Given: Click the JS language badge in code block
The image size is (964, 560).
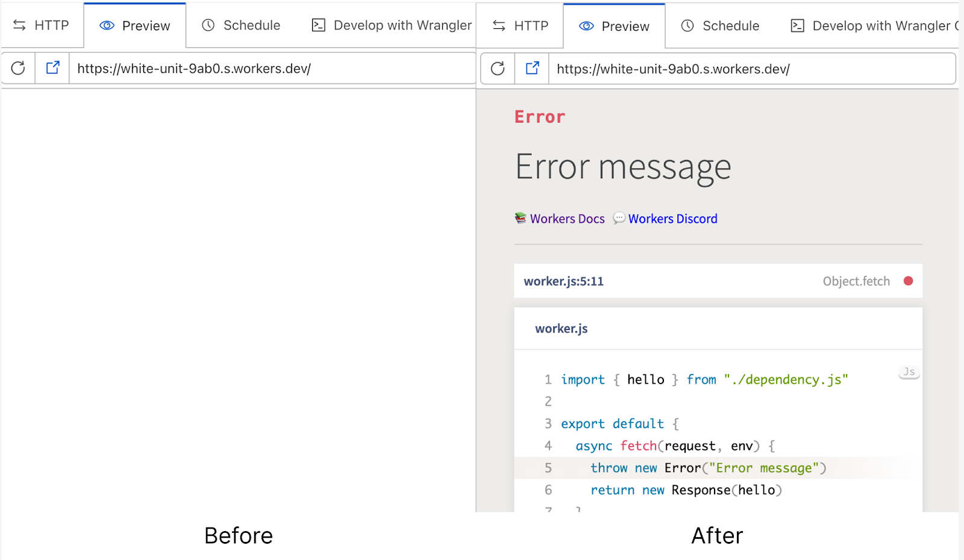Looking at the screenshot, I should point(909,372).
